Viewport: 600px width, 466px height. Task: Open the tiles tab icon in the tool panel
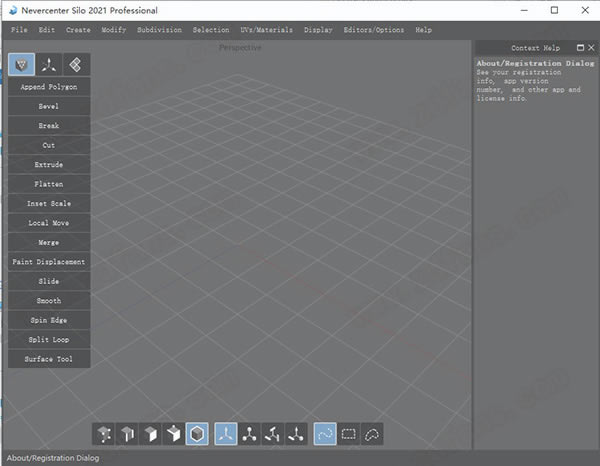tap(76, 65)
